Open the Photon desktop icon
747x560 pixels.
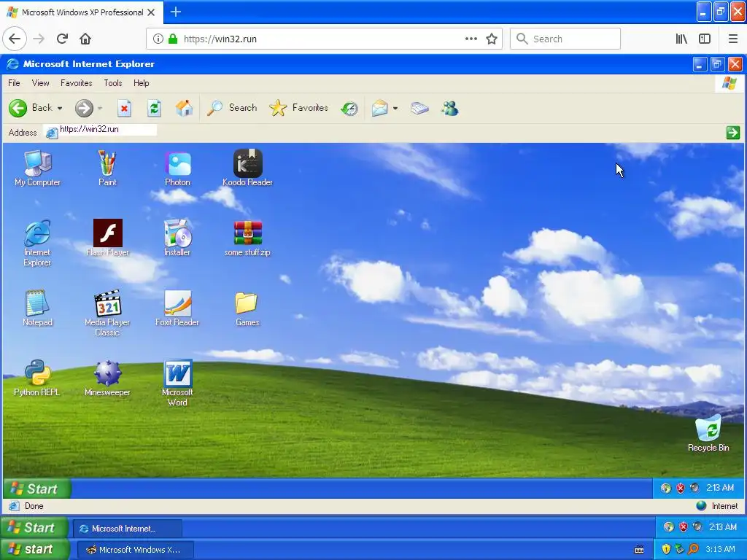tap(177, 168)
